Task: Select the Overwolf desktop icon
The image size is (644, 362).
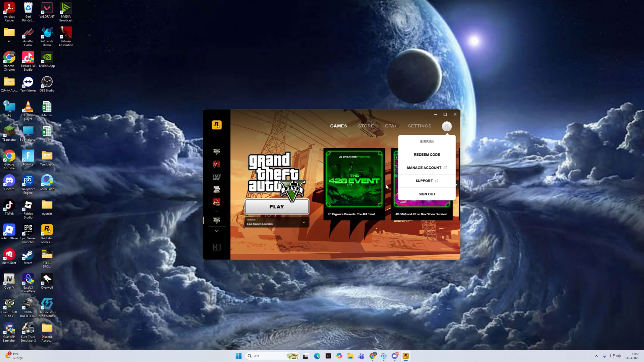Action: pyautogui.click(x=47, y=281)
